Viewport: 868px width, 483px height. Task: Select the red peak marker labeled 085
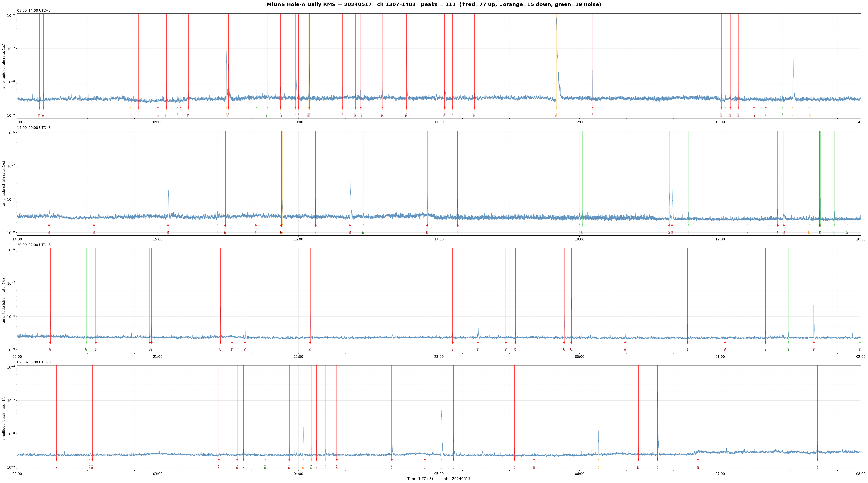click(x=814, y=342)
